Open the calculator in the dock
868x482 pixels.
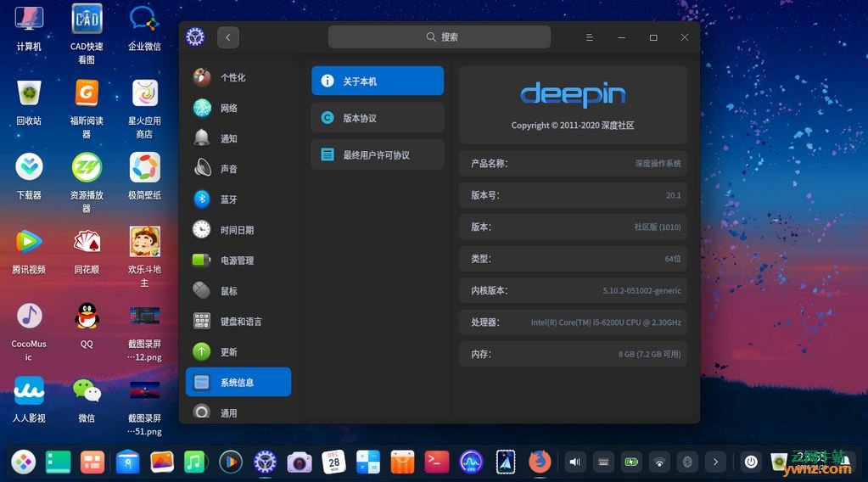368,462
